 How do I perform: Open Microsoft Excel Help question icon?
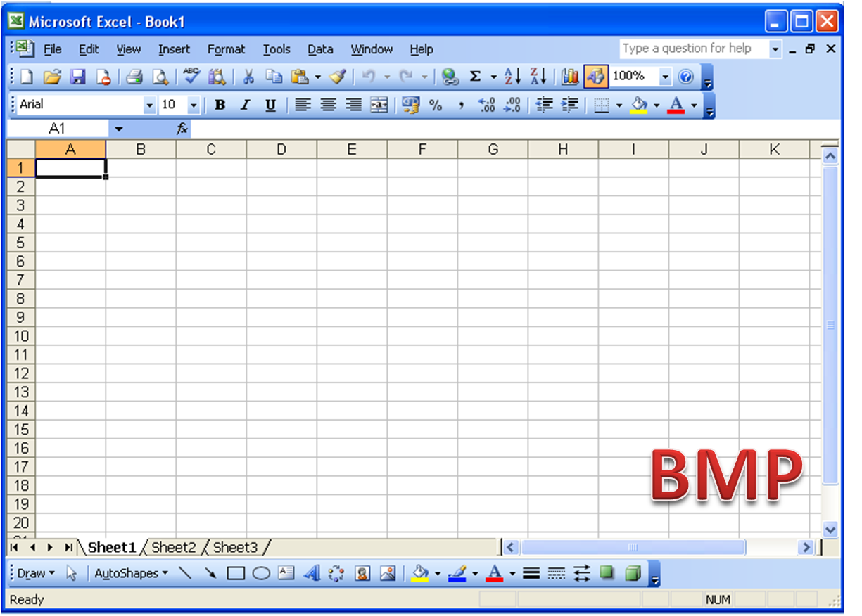click(x=686, y=77)
